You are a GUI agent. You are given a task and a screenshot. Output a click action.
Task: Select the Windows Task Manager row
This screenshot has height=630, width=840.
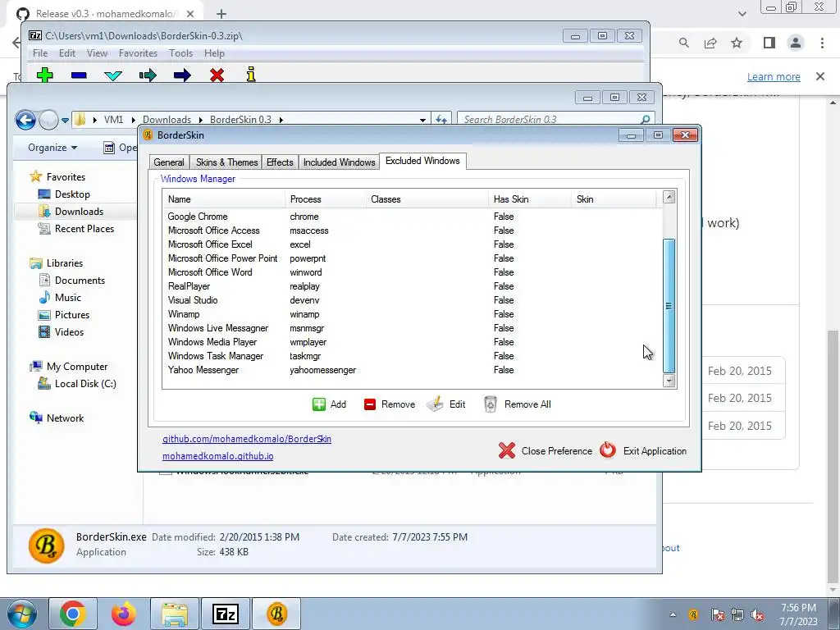pyautogui.click(x=412, y=356)
